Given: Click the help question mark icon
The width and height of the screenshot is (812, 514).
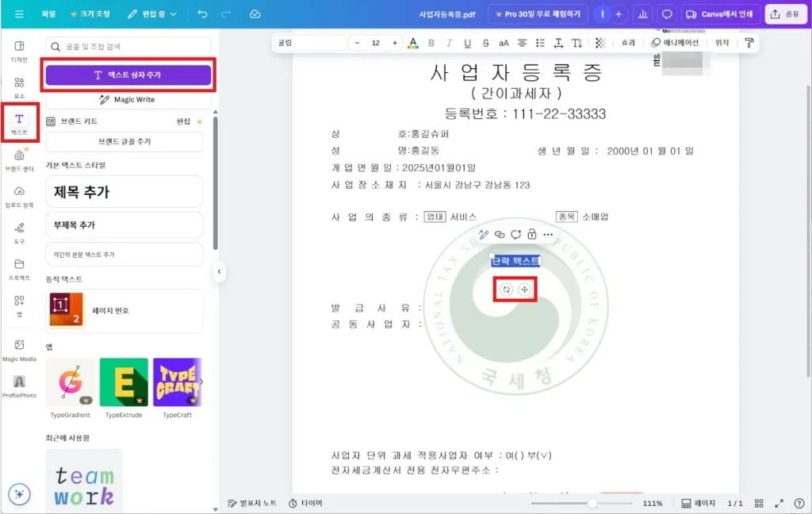Looking at the screenshot, I should [799, 503].
